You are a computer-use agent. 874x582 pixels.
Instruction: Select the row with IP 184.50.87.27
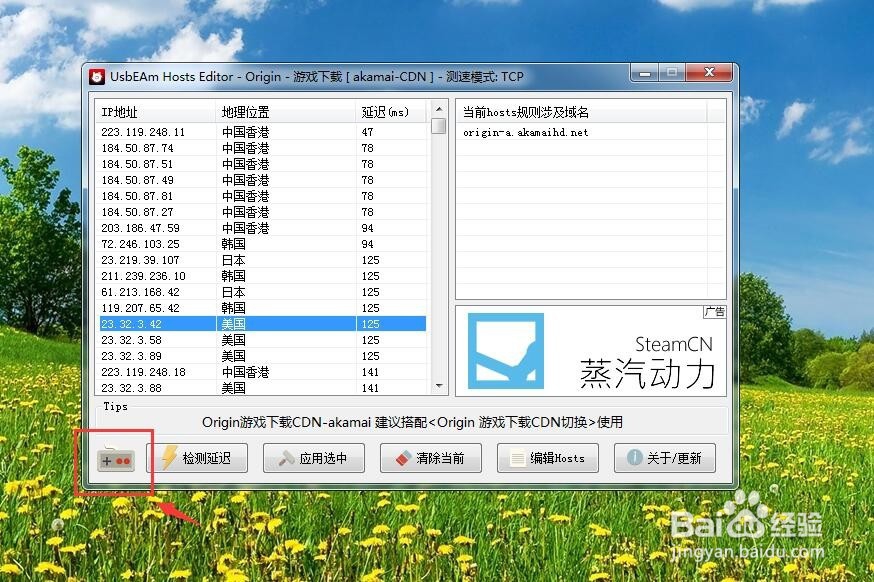tap(263, 212)
